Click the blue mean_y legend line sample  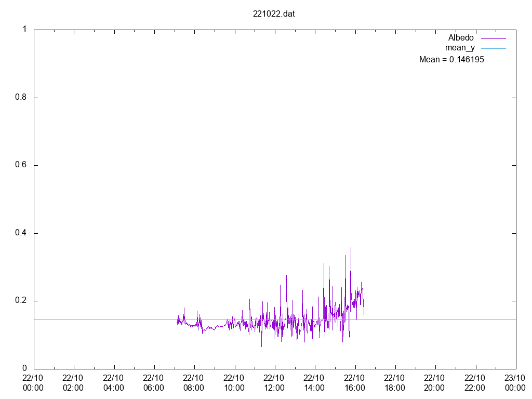494,48
